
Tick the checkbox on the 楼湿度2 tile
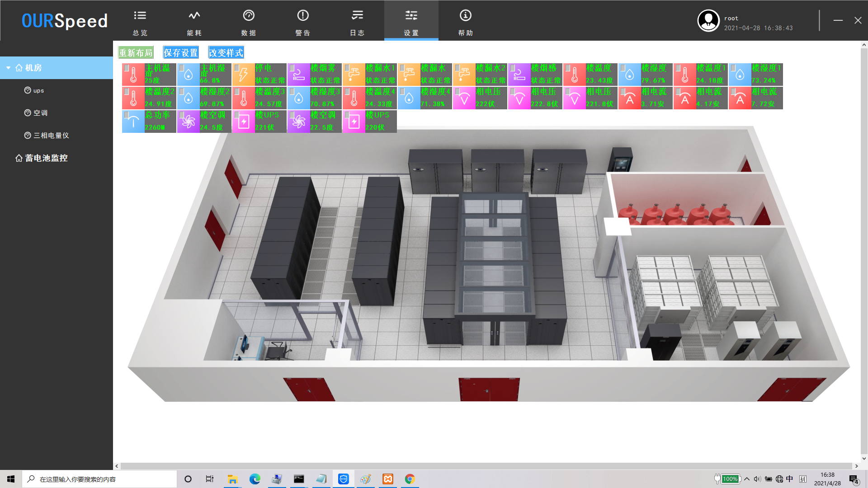click(182, 91)
